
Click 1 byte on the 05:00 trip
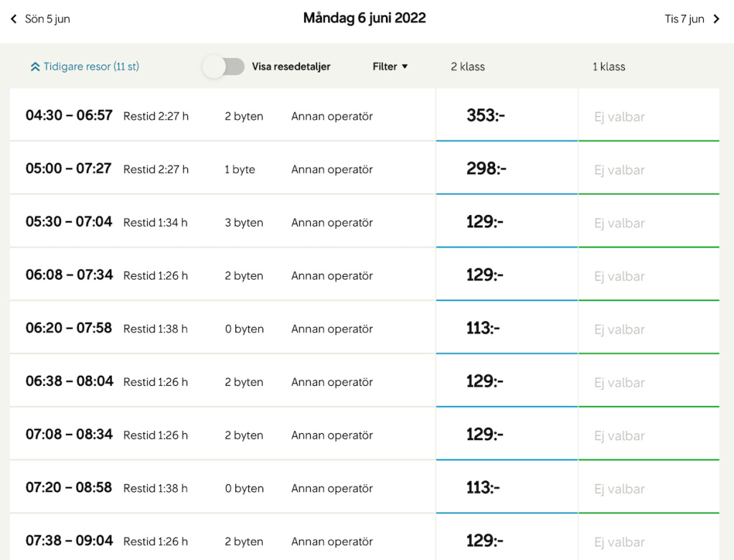[240, 169]
